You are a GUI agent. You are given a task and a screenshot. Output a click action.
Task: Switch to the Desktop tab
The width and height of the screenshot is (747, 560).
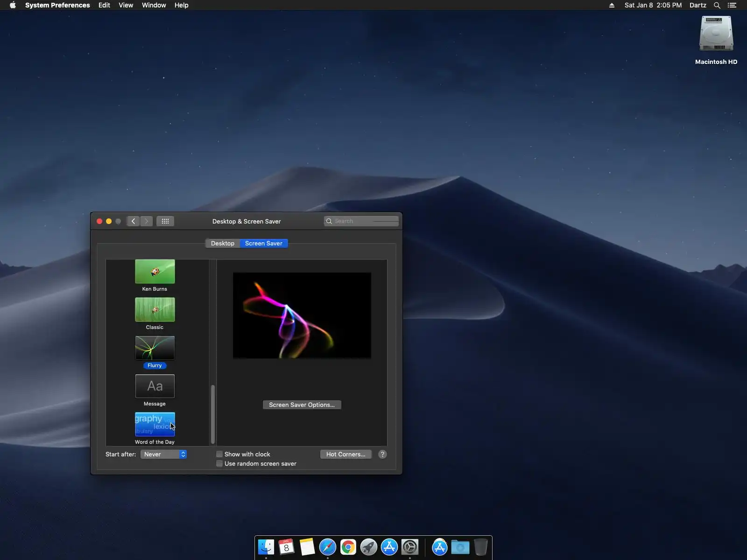tap(223, 243)
